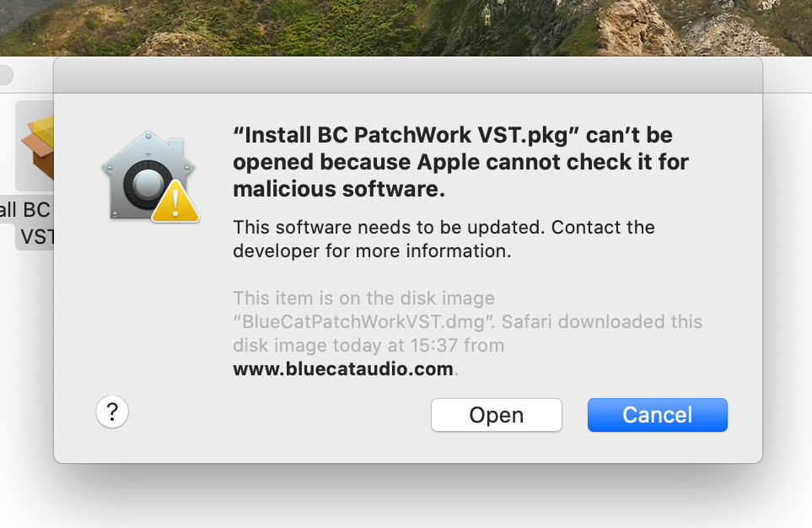
Task: Click the www.bluecataudio.com source text
Action: coord(343,369)
